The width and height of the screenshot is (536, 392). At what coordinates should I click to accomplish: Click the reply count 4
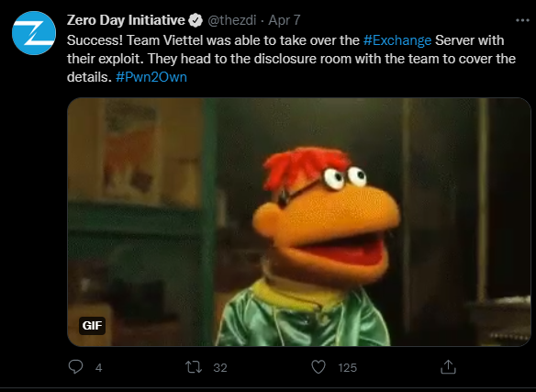click(x=99, y=368)
